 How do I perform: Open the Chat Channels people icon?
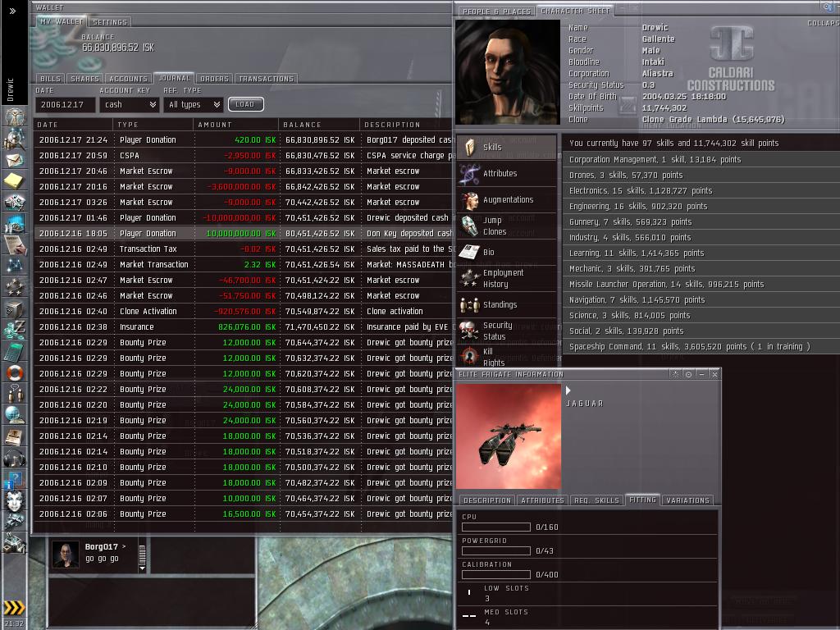[15, 393]
